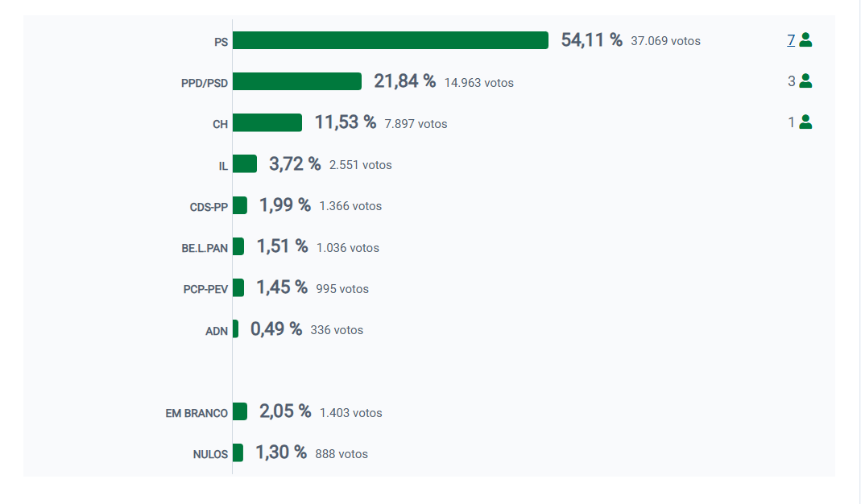Click the CDS-PP party label
This screenshot has height=504, width=861.
(x=209, y=207)
